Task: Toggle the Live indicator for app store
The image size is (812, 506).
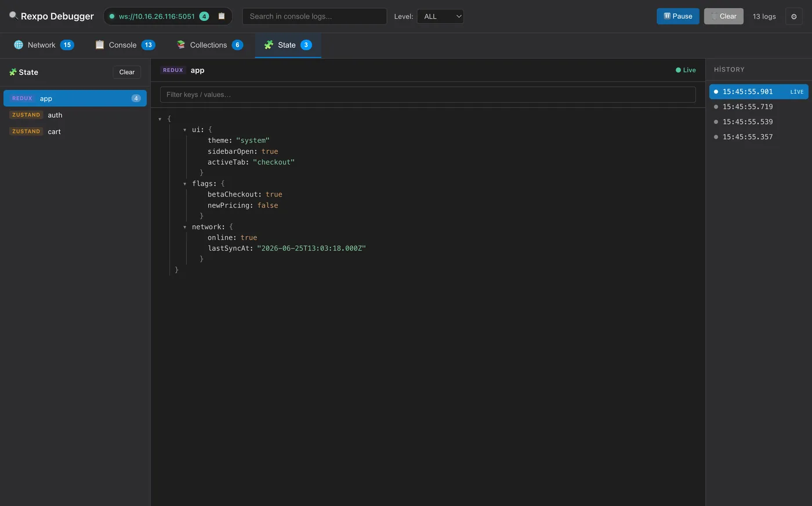Action: click(x=686, y=70)
